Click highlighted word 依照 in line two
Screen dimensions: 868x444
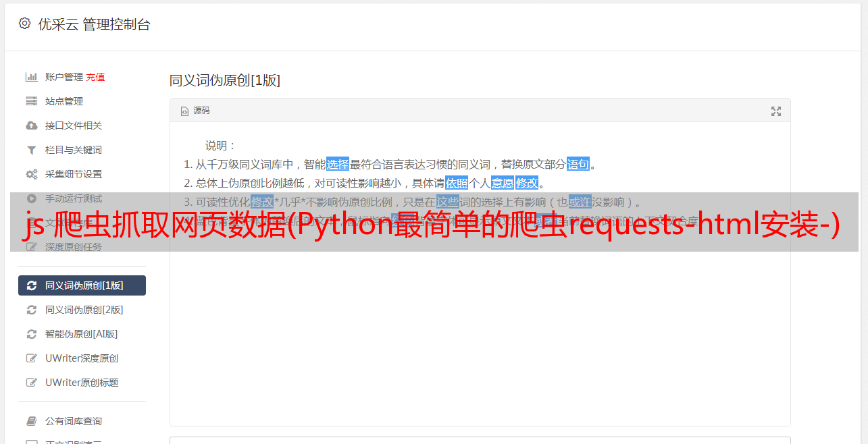pyautogui.click(x=457, y=183)
